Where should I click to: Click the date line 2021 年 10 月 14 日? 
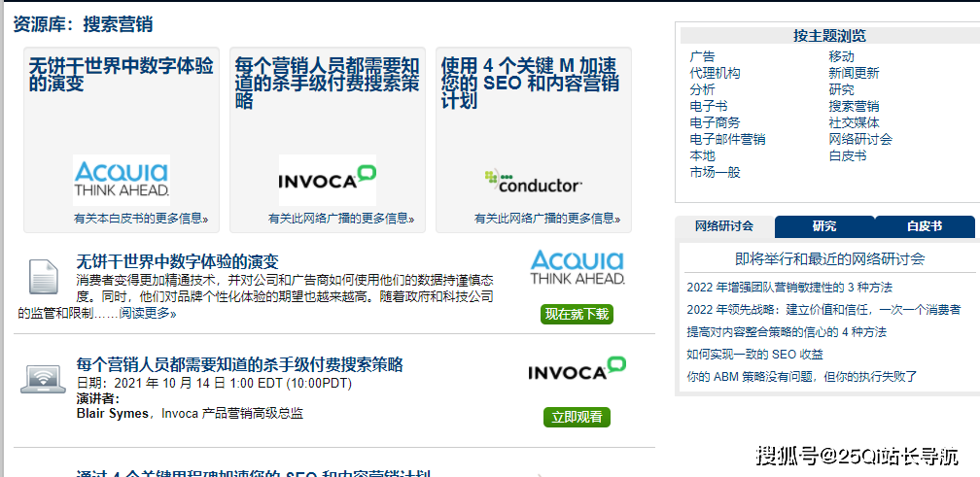(214, 384)
